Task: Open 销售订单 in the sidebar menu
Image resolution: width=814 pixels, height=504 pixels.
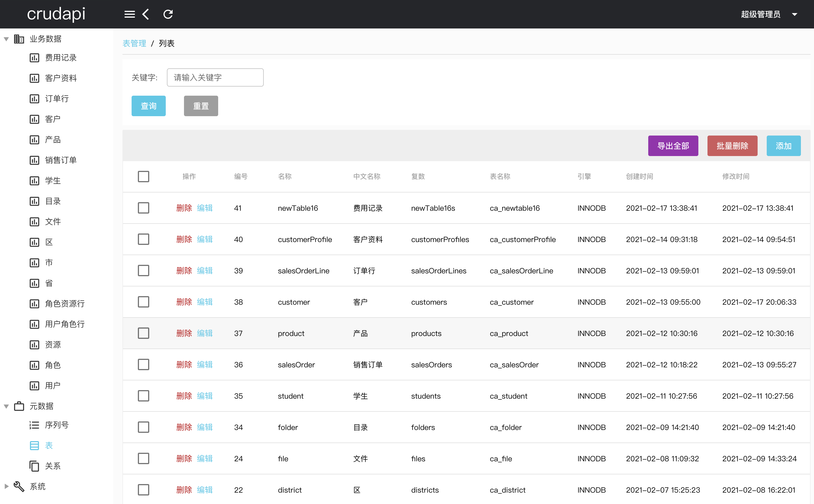Action: pyautogui.click(x=61, y=160)
